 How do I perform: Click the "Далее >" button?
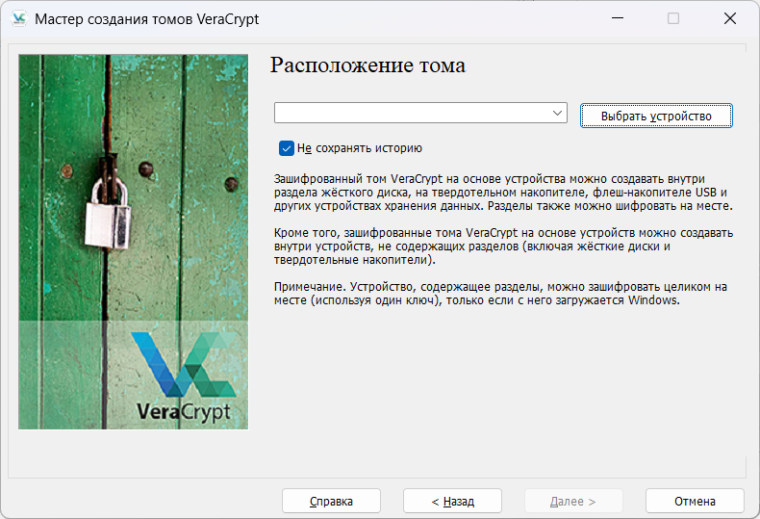(573, 501)
